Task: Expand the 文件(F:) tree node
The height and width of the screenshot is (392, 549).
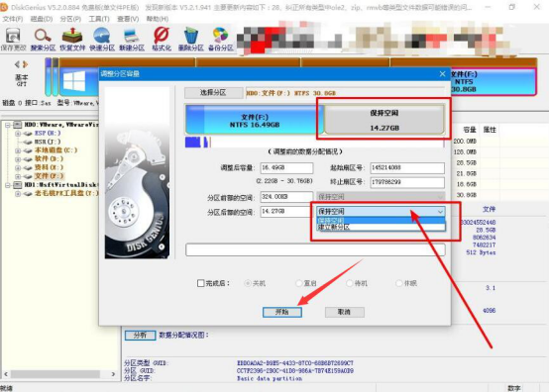Action: [x=18, y=176]
